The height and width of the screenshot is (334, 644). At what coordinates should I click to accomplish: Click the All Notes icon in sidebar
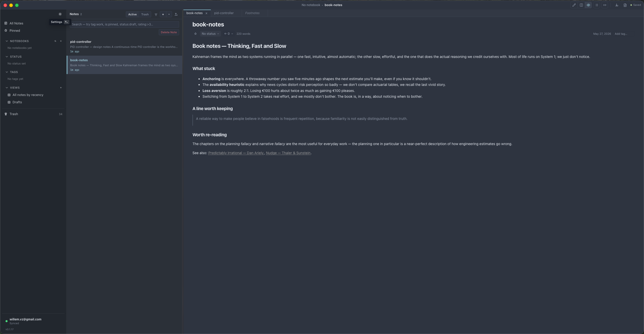click(x=6, y=23)
